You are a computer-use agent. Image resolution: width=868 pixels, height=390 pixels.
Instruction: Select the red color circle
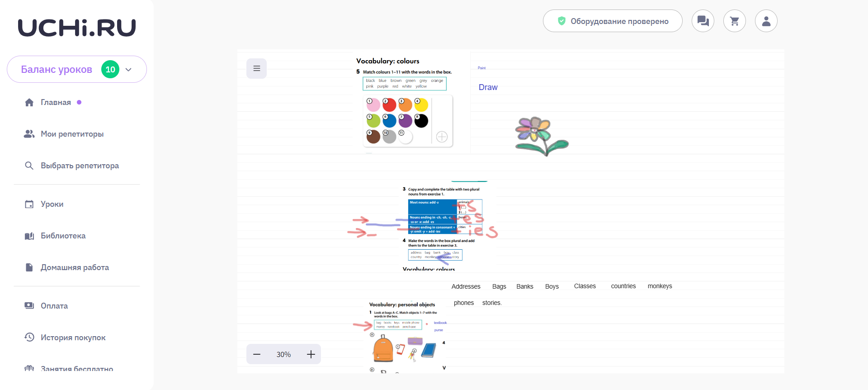[x=389, y=105]
